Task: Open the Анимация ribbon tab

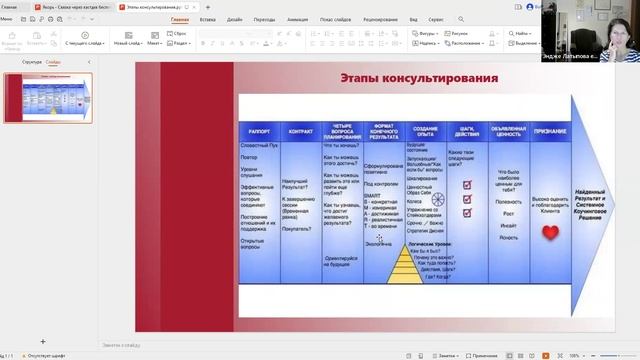Action: 298,20
